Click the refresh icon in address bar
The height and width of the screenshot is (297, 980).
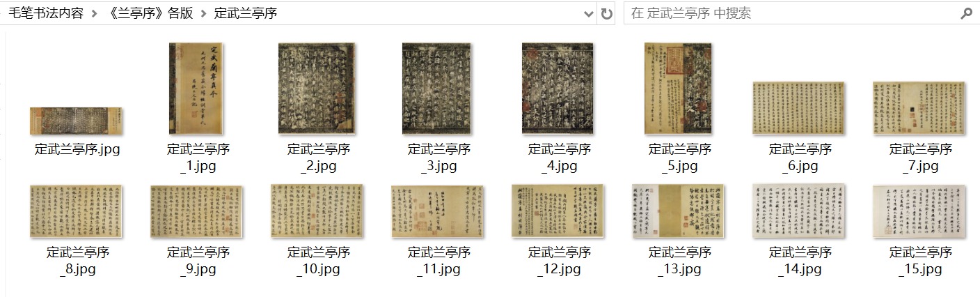point(606,13)
